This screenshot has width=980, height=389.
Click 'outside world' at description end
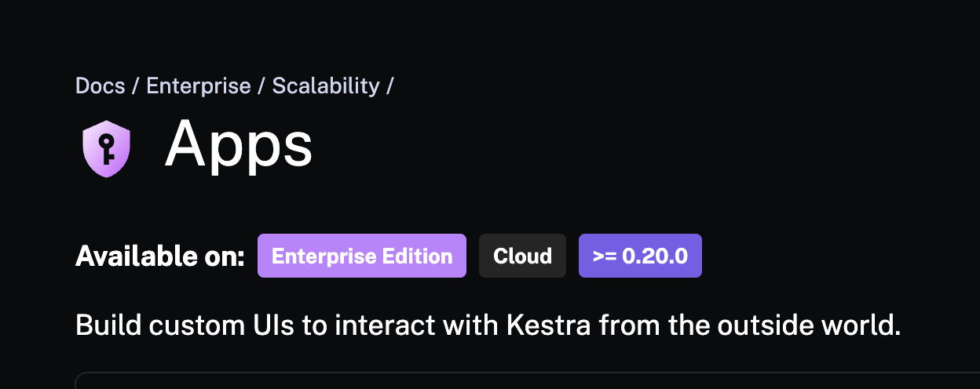pos(817,325)
